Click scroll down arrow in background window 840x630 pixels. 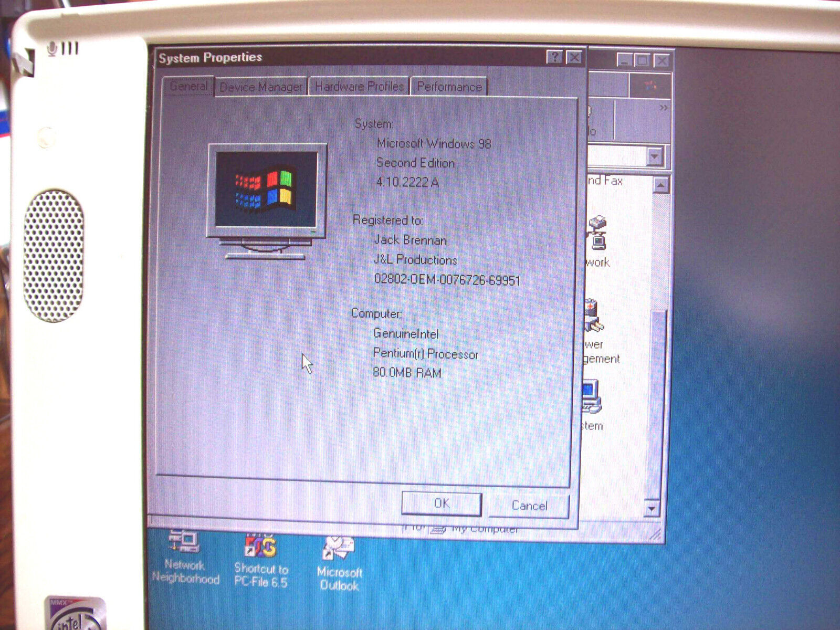coord(651,508)
